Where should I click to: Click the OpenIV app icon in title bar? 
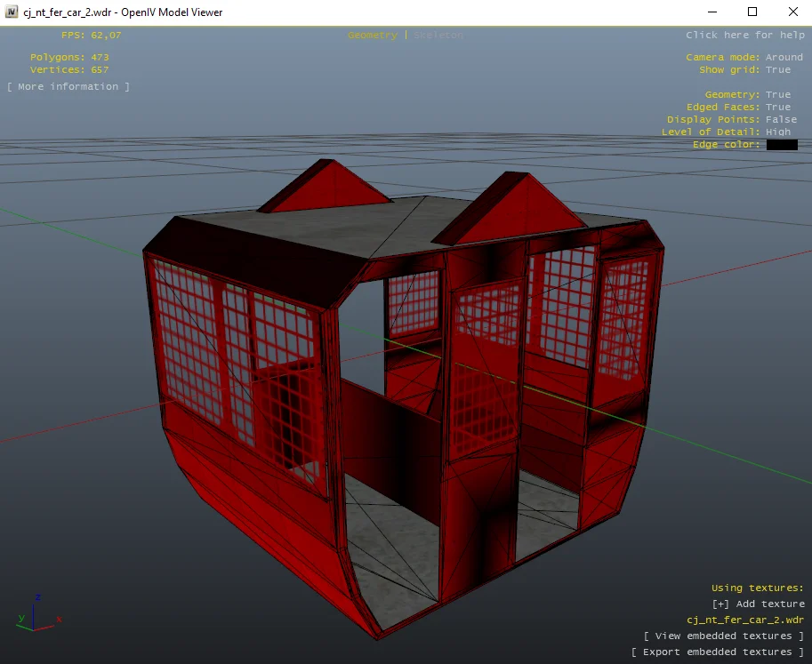point(12,12)
